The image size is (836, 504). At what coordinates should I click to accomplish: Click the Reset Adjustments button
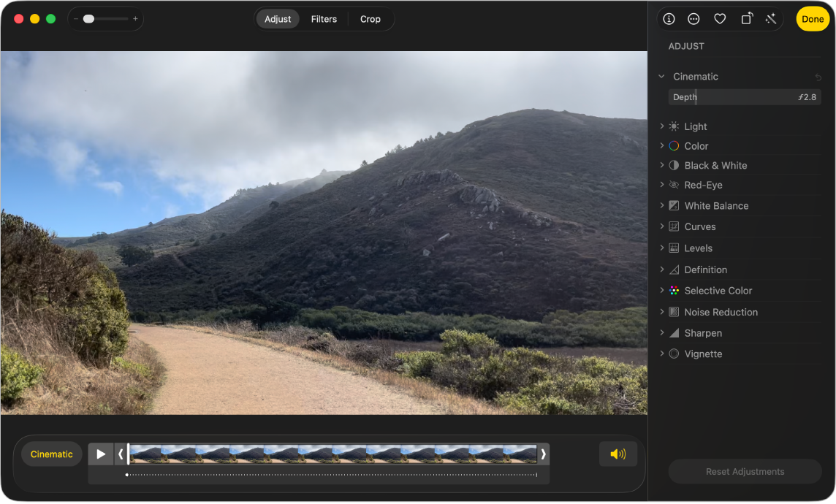(x=745, y=471)
